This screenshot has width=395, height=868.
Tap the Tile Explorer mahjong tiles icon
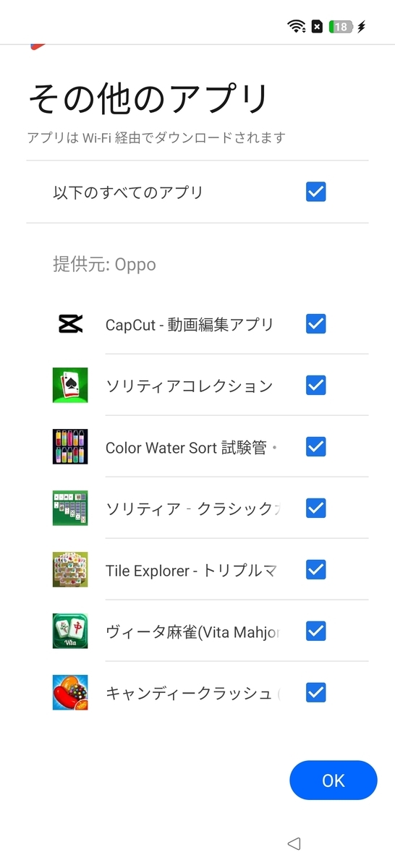[70, 570]
